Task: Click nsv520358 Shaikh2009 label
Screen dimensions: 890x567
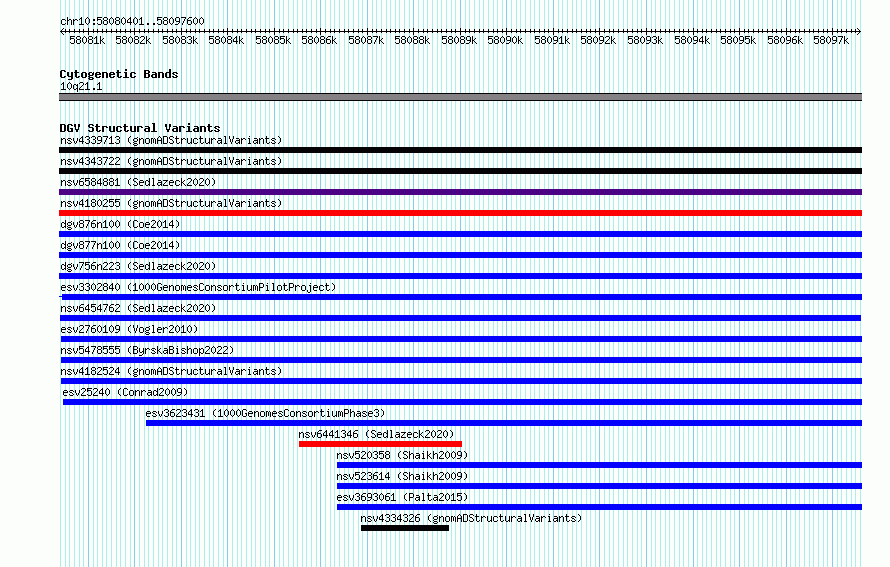Action: point(402,455)
